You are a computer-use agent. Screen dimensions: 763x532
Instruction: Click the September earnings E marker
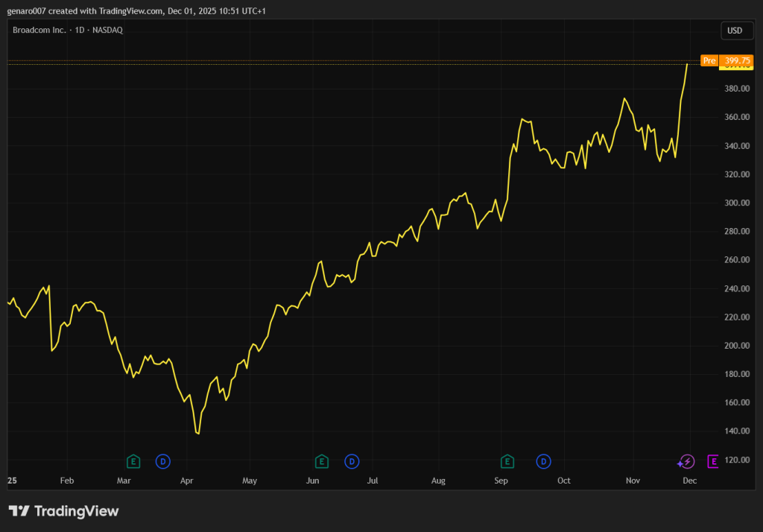[x=507, y=461]
